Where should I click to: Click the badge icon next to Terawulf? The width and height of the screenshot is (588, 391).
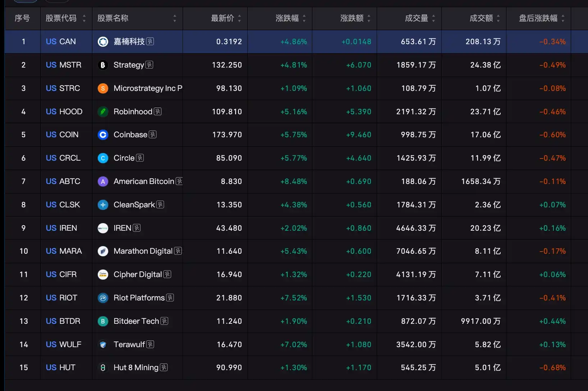(150, 344)
